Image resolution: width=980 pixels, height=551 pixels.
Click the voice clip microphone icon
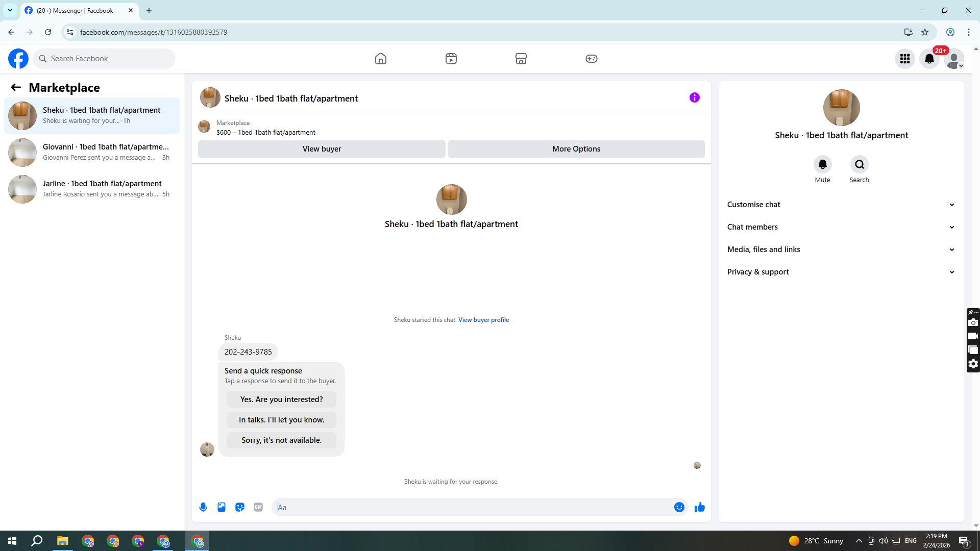(203, 507)
